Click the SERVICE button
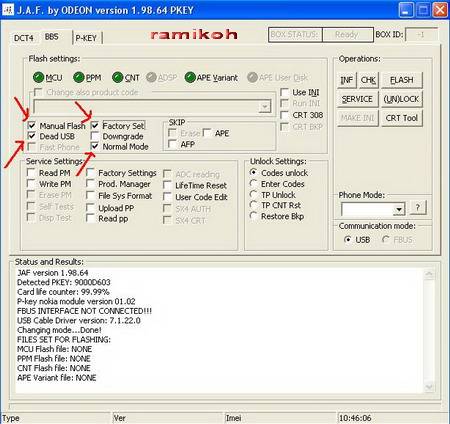This screenshot has width=450, height=424. pyautogui.click(x=357, y=99)
